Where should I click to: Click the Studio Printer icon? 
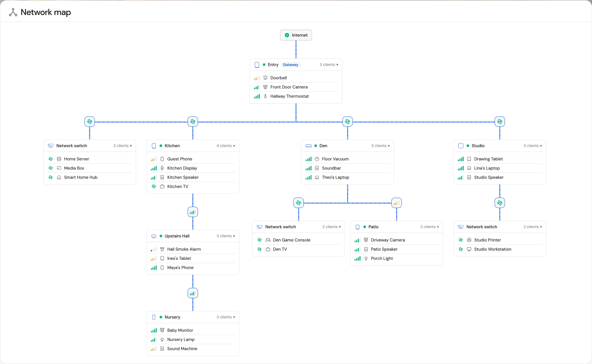[469, 240]
